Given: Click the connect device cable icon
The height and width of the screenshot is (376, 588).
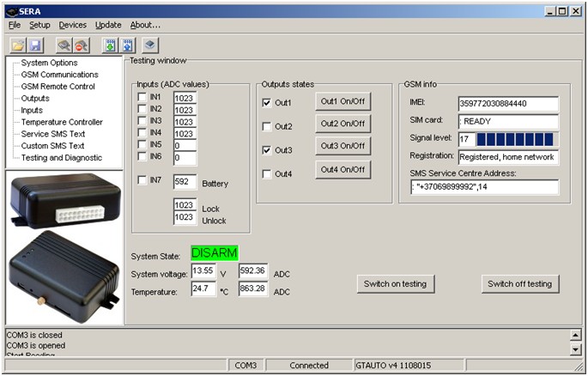Looking at the screenshot, I should pyautogui.click(x=64, y=45).
